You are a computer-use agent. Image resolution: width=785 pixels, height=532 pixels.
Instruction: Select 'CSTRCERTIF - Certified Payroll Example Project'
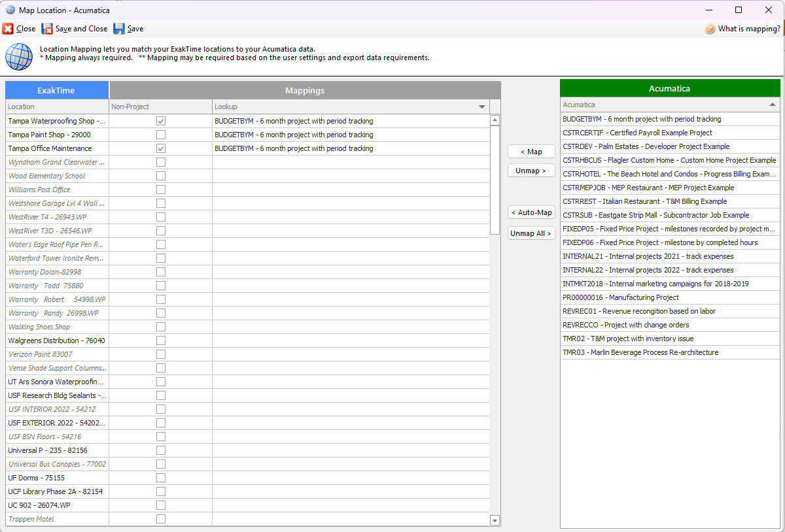[670, 133]
